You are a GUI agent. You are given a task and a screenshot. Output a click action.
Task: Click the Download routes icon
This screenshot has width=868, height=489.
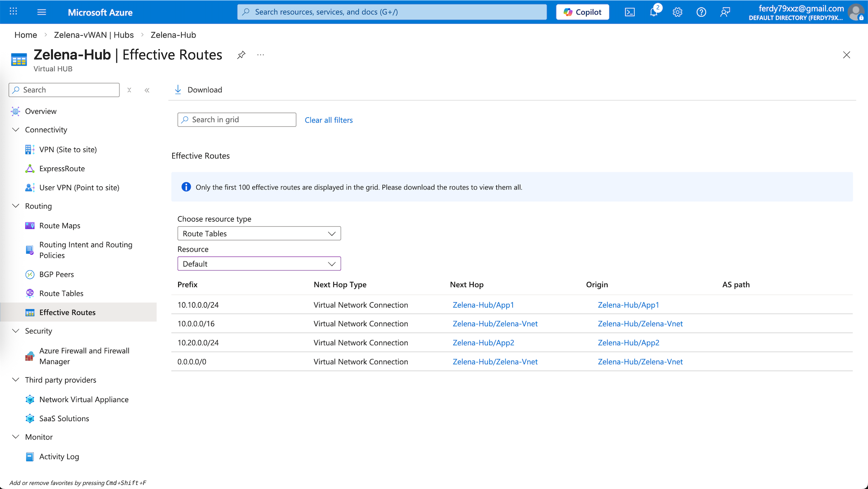[x=178, y=90]
